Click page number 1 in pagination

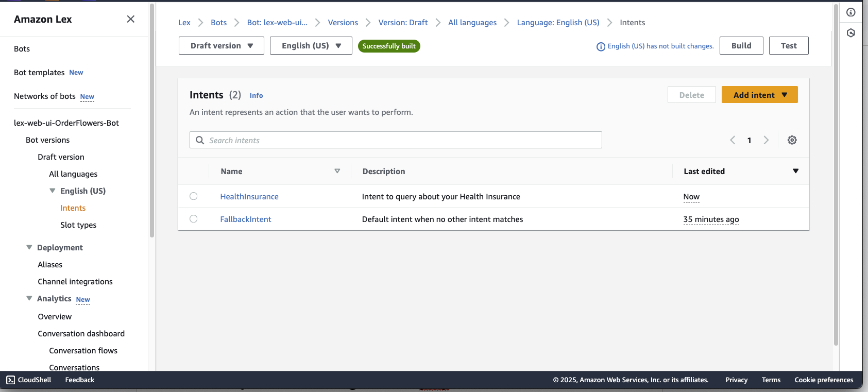(749, 140)
